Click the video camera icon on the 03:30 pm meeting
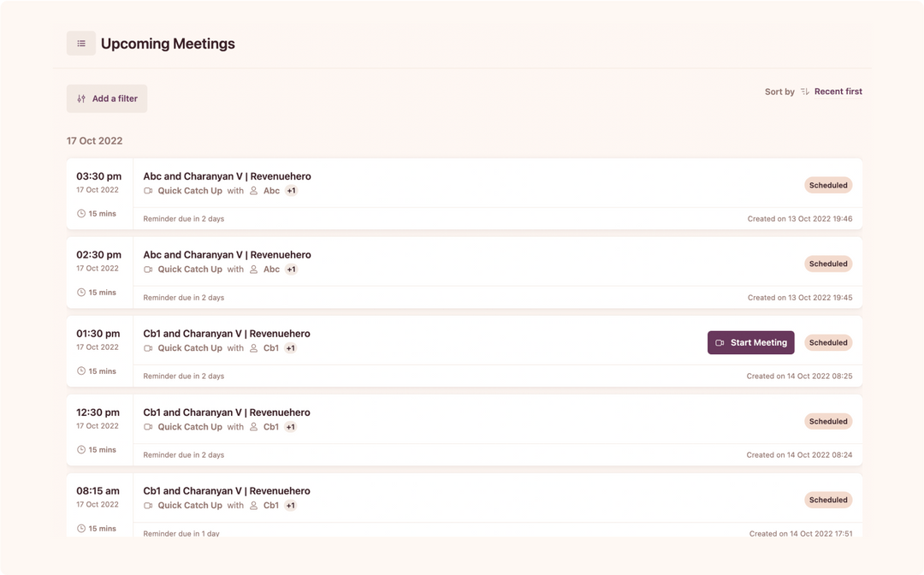 (147, 190)
